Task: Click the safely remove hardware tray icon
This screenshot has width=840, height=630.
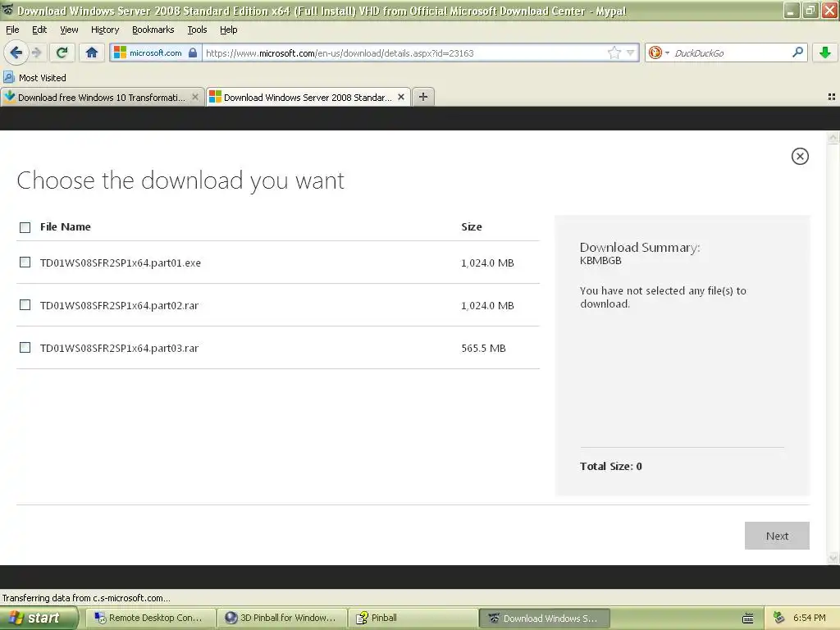Action: 779,619
